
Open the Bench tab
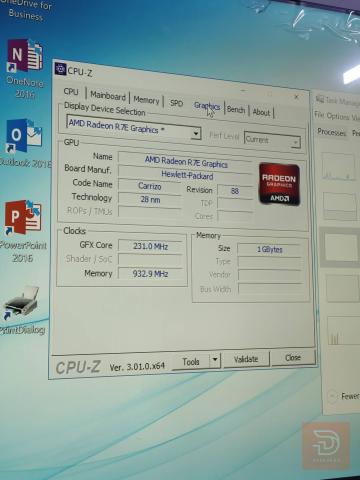(236, 109)
